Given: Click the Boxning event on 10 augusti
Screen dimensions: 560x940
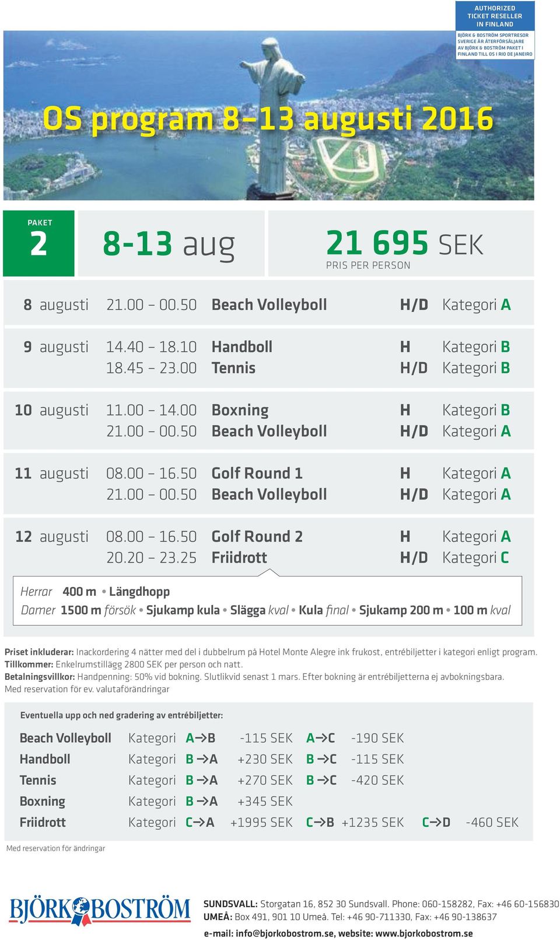Looking at the screenshot, I should [240, 410].
